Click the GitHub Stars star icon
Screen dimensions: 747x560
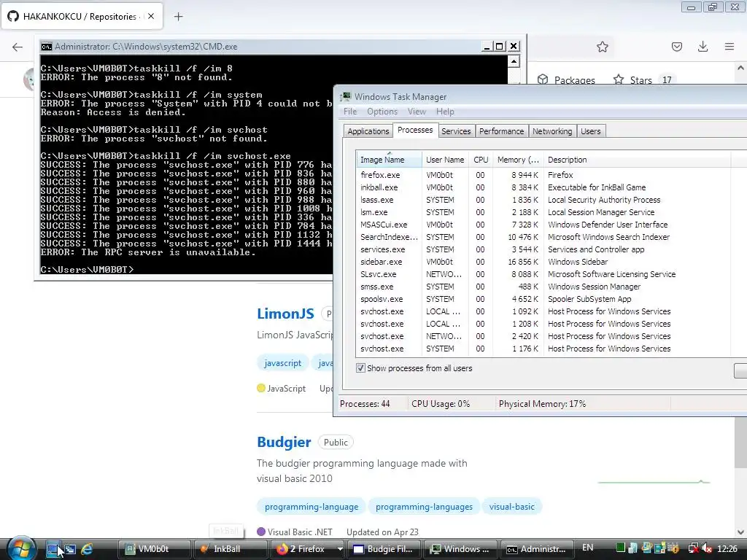click(619, 79)
